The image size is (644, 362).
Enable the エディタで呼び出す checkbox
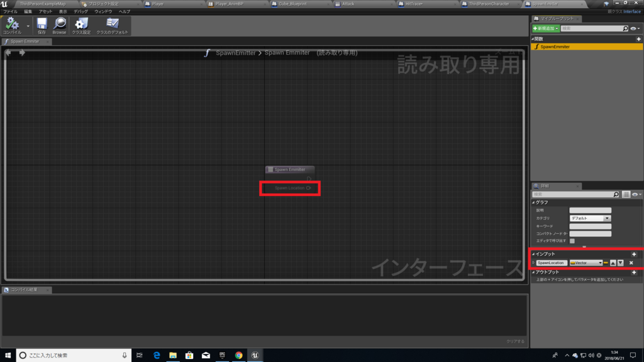572,241
